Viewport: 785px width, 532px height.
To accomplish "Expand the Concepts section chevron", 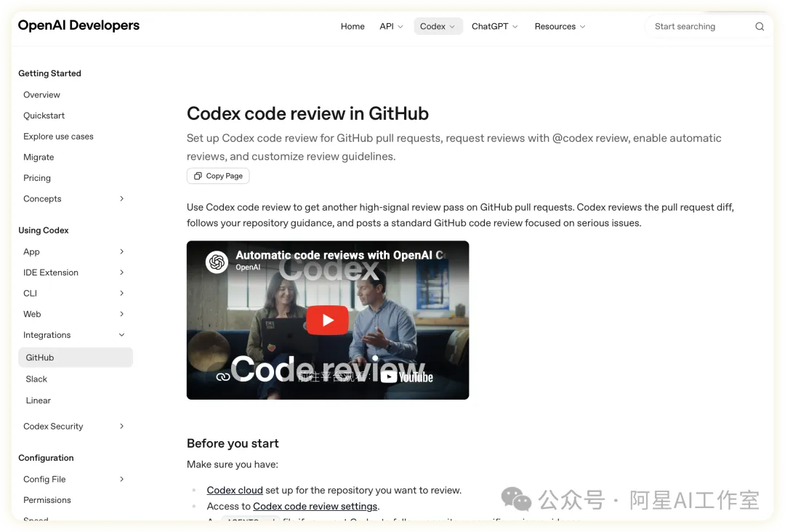I will [x=121, y=198].
